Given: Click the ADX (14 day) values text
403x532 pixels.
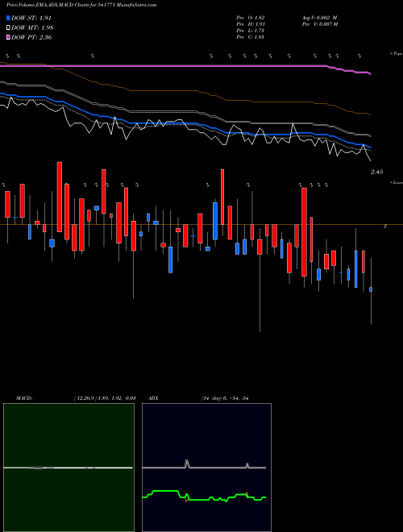Looking at the screenshot, I should [x=225, y=398].
